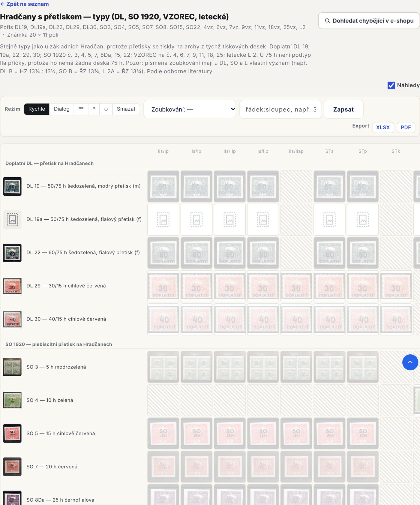Select DL 19a placeholder cell under IIs/Ip

point(163,220)
